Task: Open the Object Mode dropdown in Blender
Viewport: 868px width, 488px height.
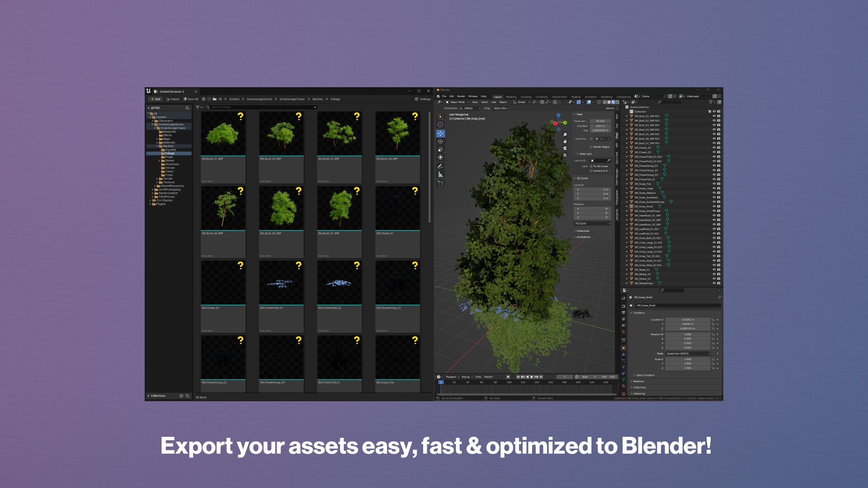Action: [457, 102]
